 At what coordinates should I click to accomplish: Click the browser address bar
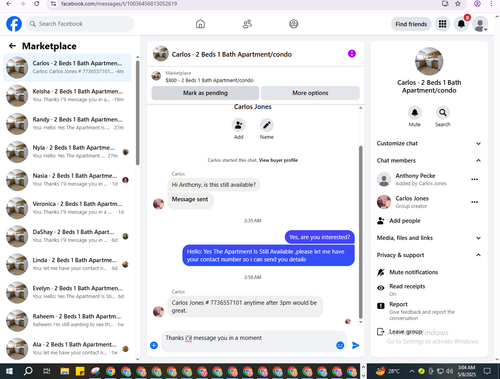(247, 4)
